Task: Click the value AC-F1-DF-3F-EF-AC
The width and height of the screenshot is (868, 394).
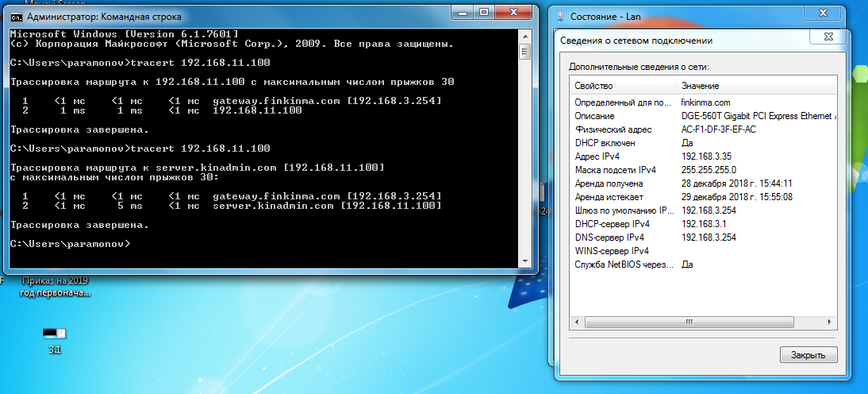Action: point(719,129)
